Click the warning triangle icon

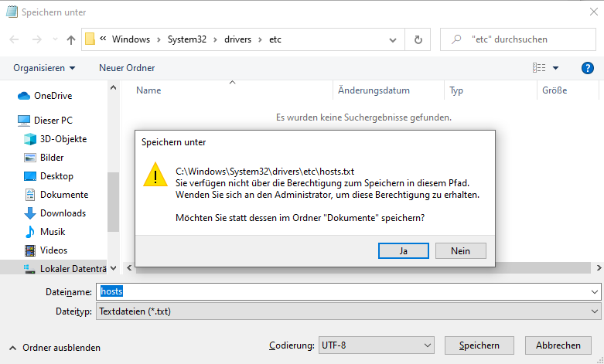155,175
